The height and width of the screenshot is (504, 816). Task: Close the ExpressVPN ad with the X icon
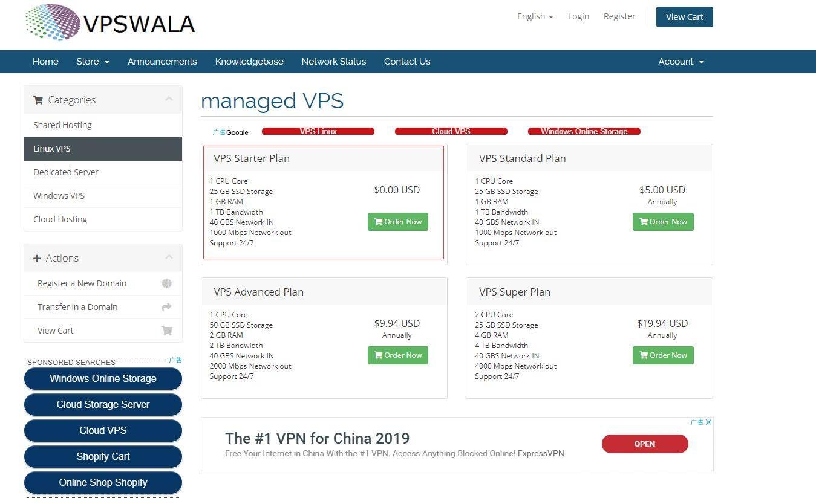(708, 422)
